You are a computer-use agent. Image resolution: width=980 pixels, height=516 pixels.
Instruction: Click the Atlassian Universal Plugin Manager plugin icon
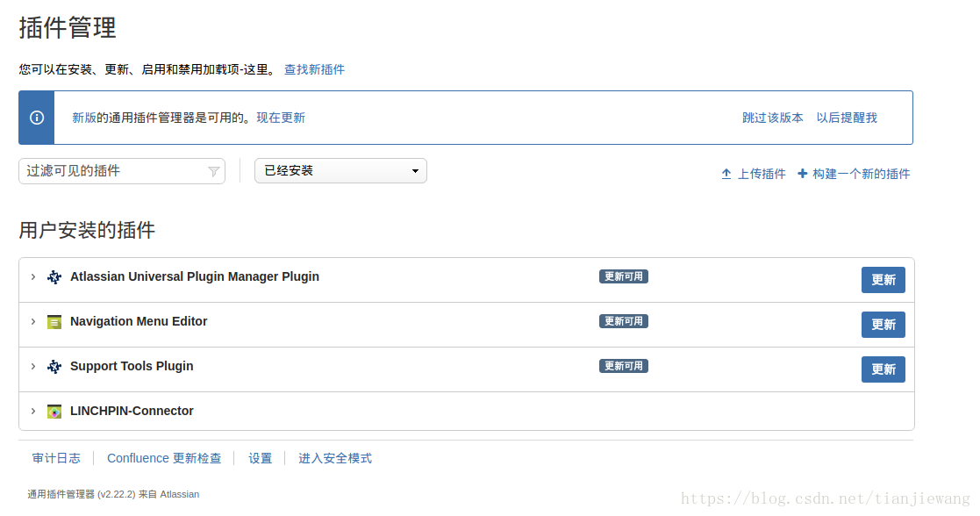(54, 277)
